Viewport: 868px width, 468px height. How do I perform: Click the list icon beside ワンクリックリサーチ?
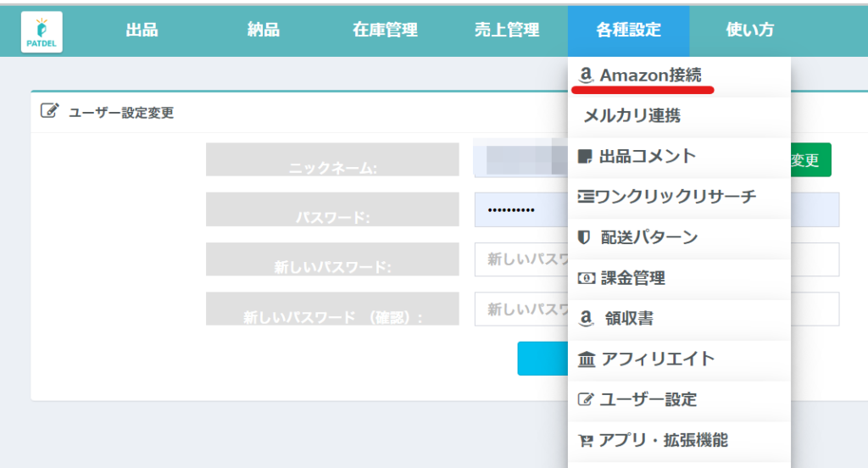pos(585,197)
